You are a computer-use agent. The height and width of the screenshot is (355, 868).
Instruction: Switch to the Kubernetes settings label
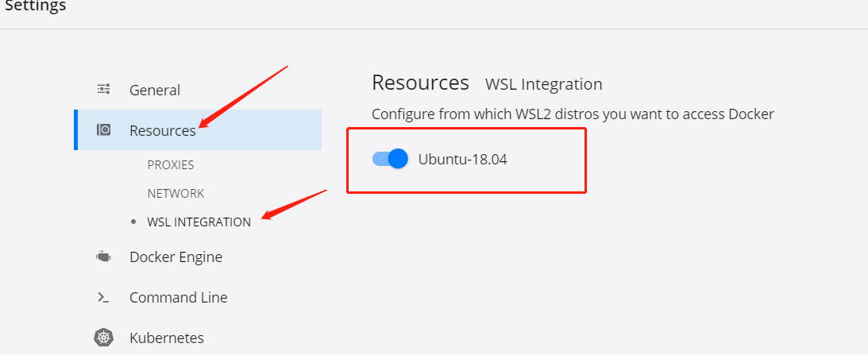pos(167,338)
